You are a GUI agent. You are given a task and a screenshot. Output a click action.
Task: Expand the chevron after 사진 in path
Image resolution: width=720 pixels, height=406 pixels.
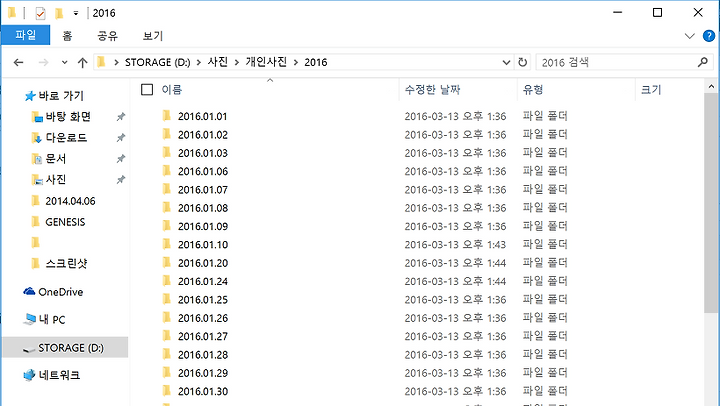pyautogui.click(x=237, y=62)
